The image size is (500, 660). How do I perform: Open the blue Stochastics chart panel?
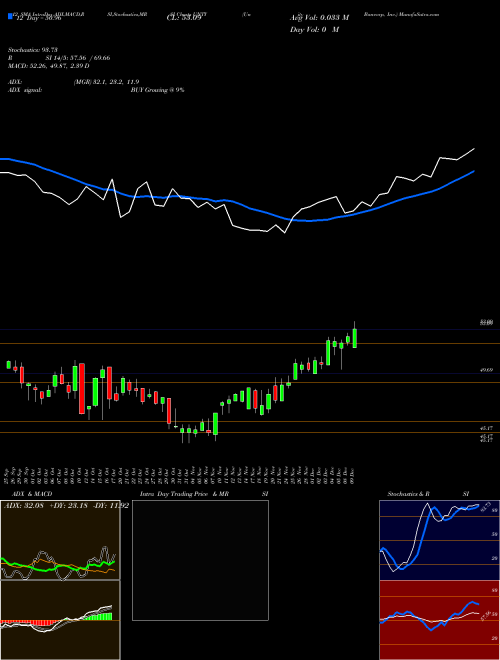[439, 540]
